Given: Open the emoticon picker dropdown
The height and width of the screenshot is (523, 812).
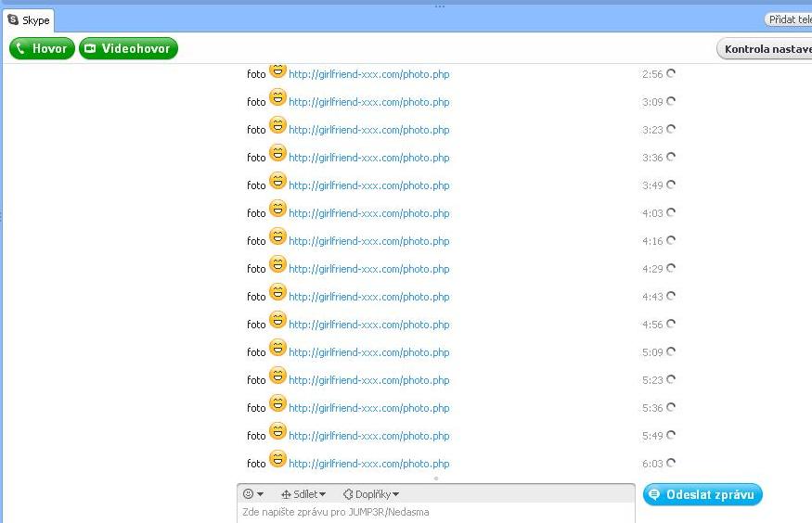Looking at the screenshot, I should pos(253,494).
